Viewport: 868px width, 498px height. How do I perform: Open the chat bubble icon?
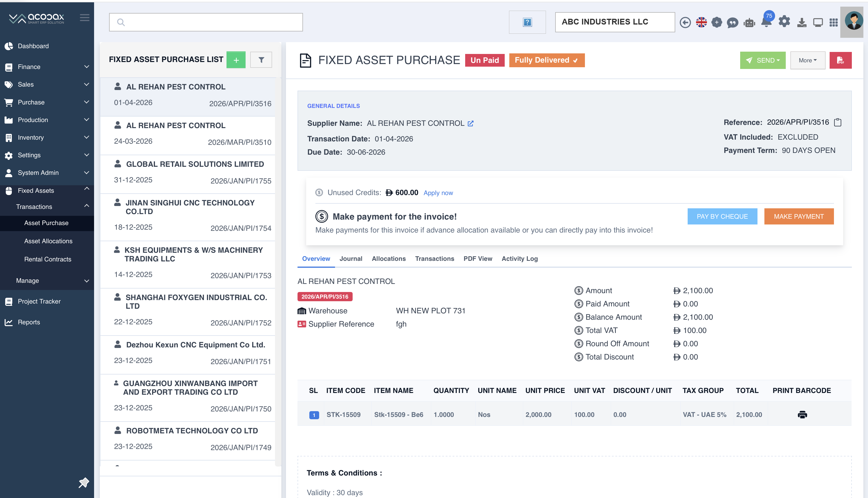click(732, 23)
